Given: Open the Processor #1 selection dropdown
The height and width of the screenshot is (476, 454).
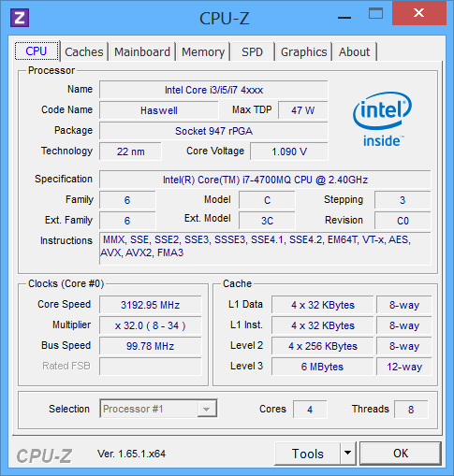Looking at the screenshot, I should pos(158,409).
